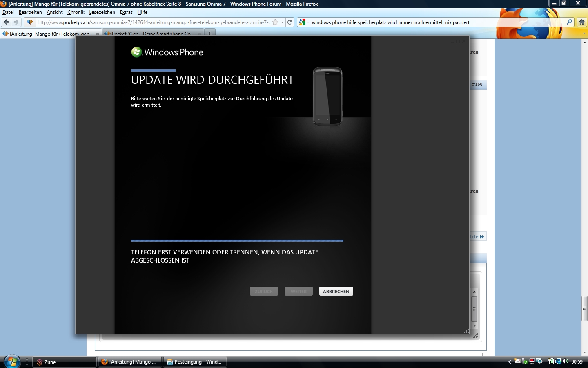Click the site favicon in address bar
Image resolution: width=588 pixels, height=368 pixels.
point(30,22)
